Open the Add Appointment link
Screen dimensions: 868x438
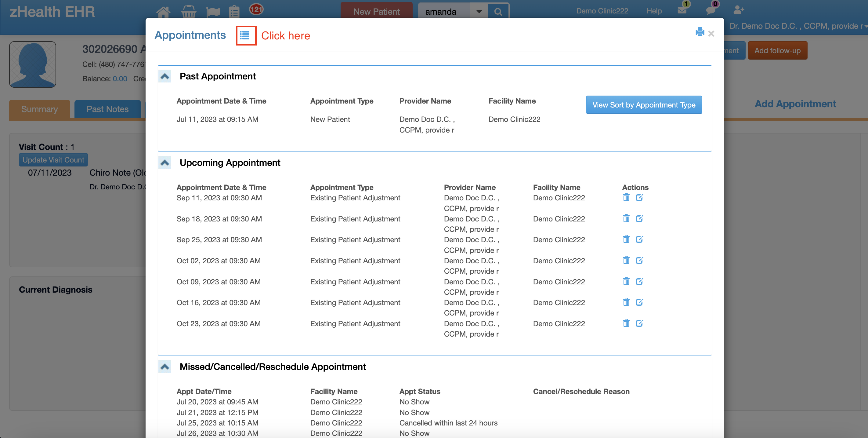795,104
